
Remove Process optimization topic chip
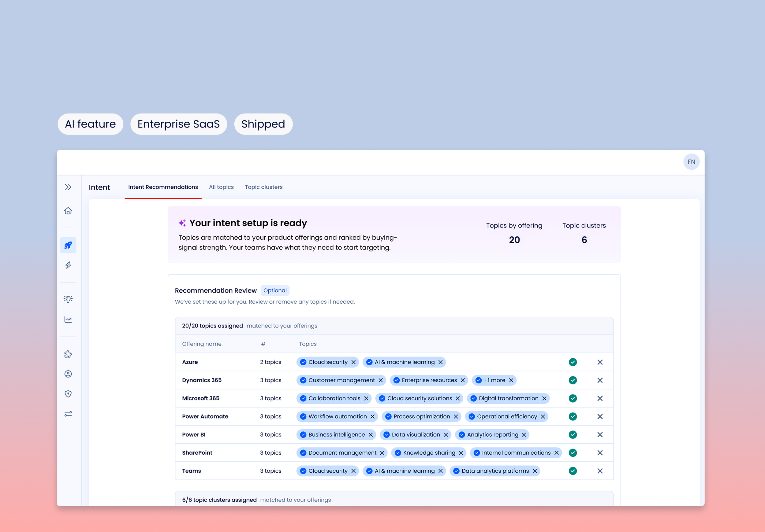[x=456, y=416]
